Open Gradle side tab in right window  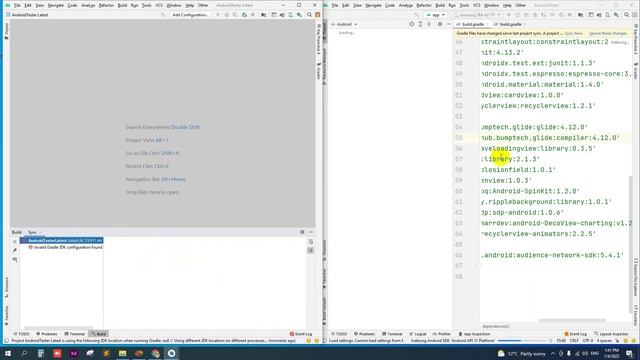click(x=636, y=71)
